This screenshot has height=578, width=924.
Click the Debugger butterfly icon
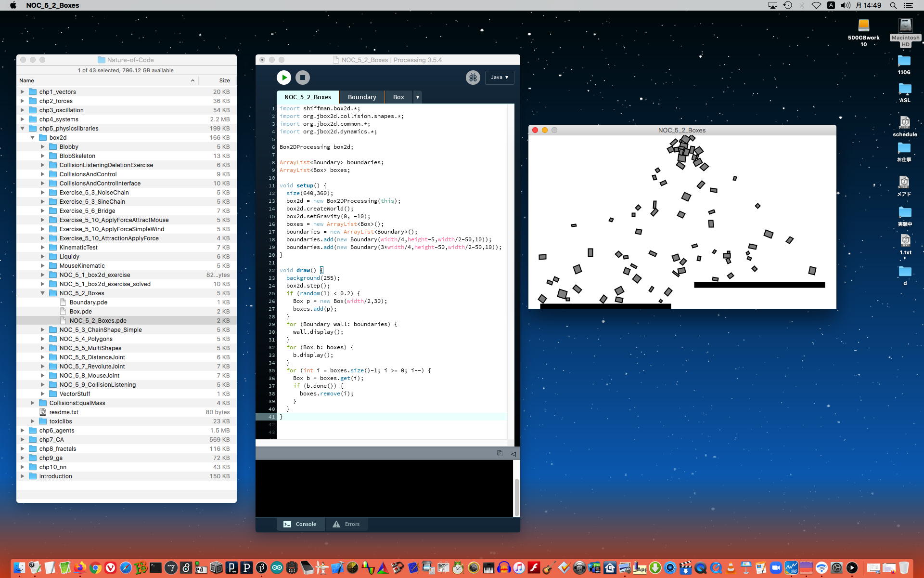[473, 78]
